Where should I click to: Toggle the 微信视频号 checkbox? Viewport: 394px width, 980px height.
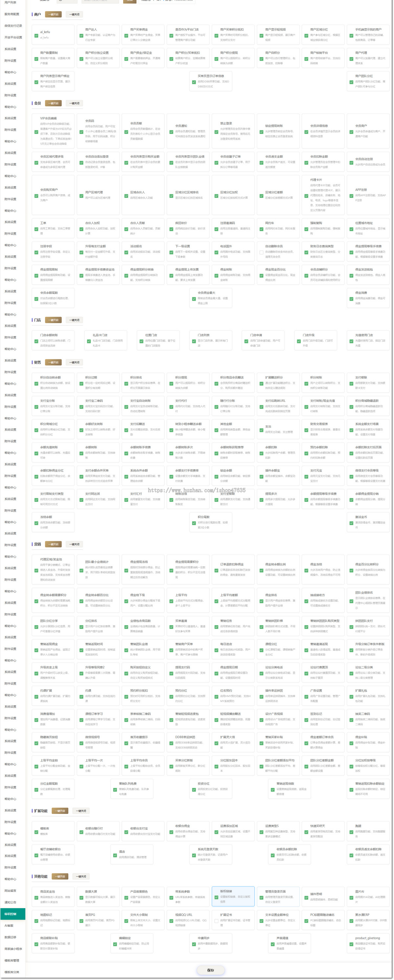click(x=81, y=743)
